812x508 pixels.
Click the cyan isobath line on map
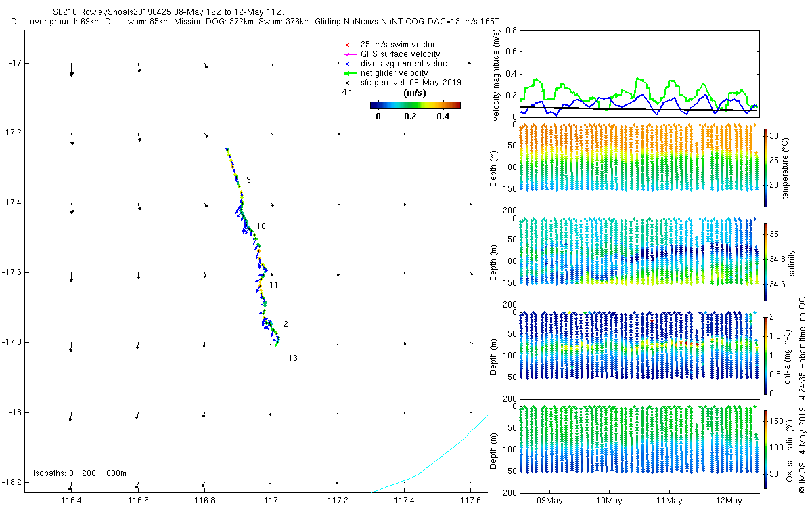(x=430, y=459)
